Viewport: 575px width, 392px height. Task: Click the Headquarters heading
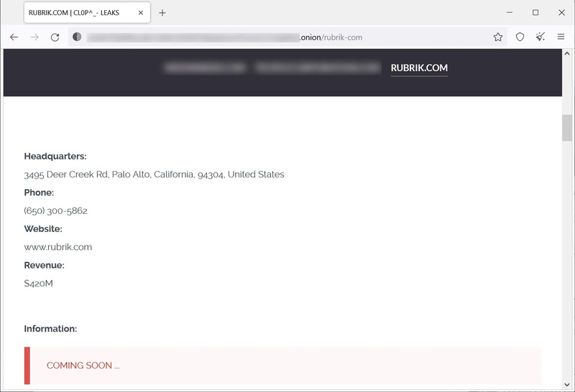coord(55,157)
